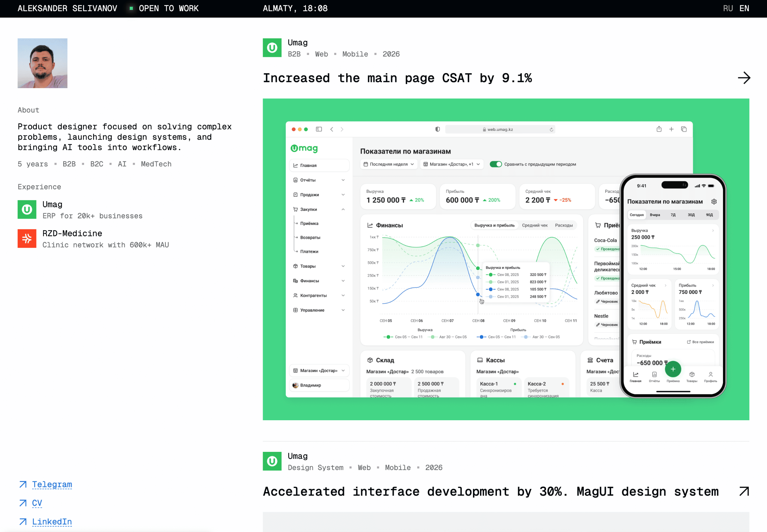The image size is (767, 532).
Task: Tap the Товары icon in the phone bottom bar
Action: click(692, 377)
